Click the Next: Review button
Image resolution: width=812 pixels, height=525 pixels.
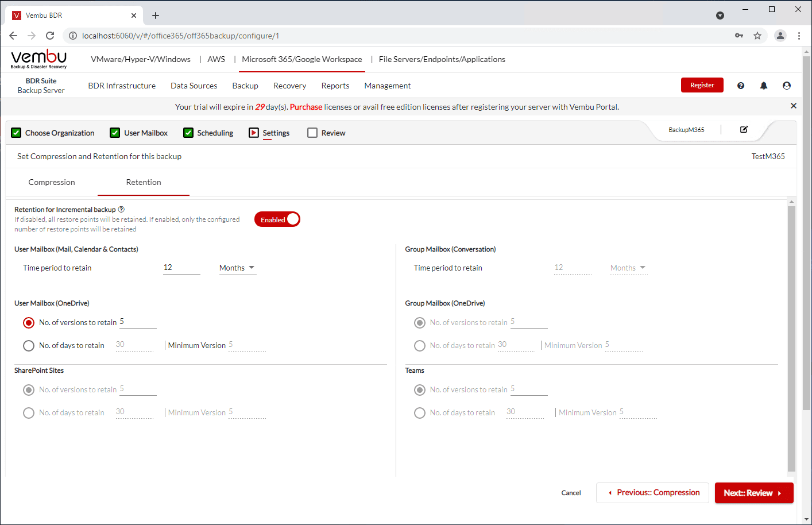(x=753, y=493)
